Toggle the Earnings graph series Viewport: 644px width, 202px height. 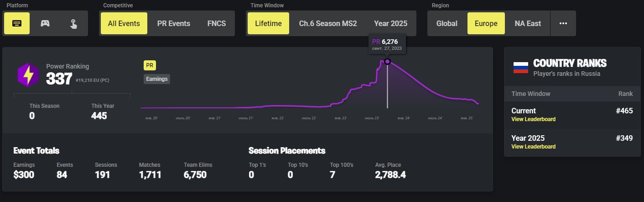point(157,79)
